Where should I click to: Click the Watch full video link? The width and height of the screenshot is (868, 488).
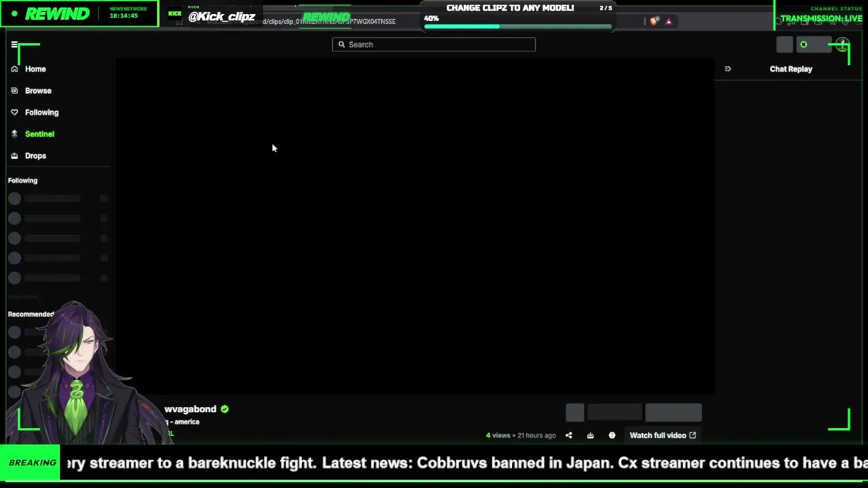(663, 436)
